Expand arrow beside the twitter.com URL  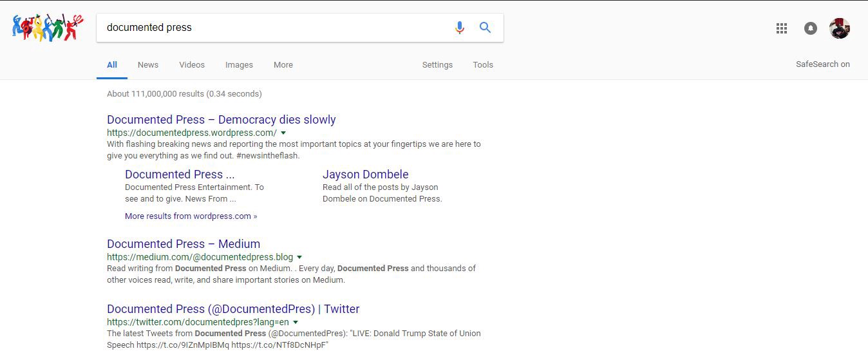pos(296,322)
